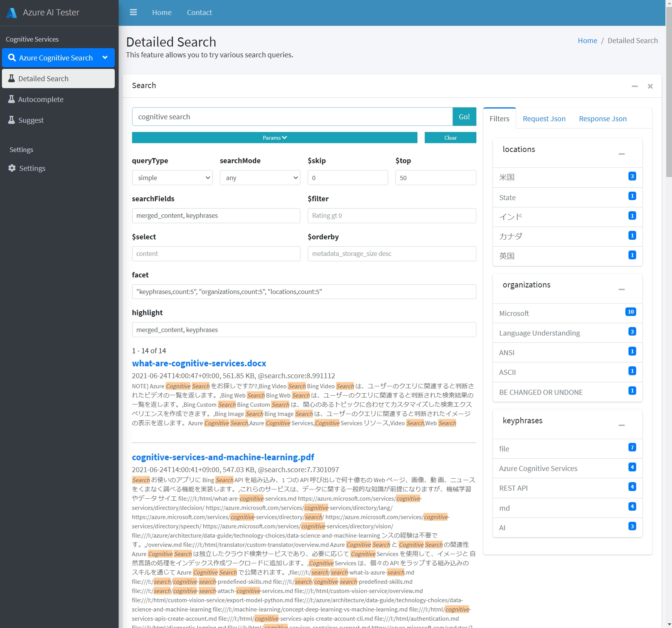Open Autocomplete in the sidebar
Viewport: 672px width, 628px height.
59,99
